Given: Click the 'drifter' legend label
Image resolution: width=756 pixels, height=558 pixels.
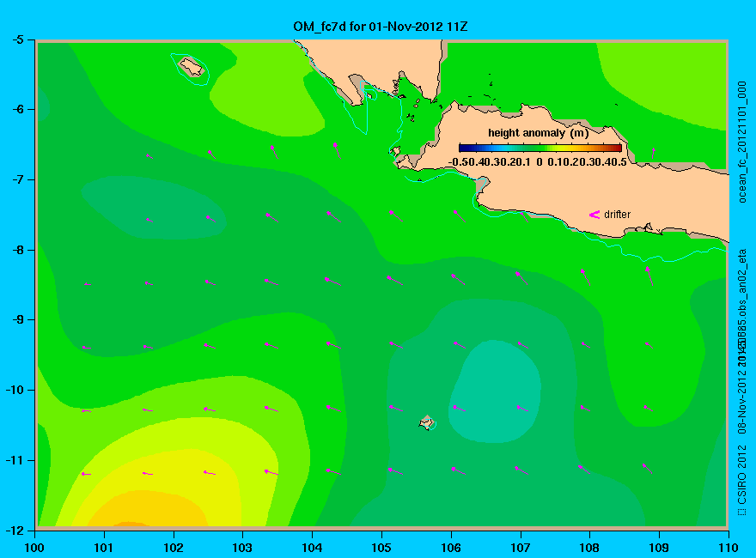Looking at the screenshot, I should [x=617, y=215].
